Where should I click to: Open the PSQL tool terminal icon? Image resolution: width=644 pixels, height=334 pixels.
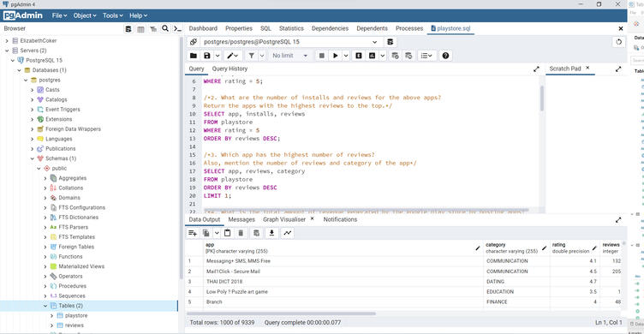(x=177, y=29)
